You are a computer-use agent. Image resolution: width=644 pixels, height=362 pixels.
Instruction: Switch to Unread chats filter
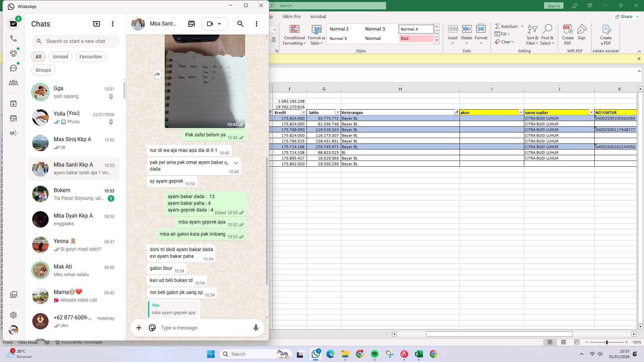[60, 56]
